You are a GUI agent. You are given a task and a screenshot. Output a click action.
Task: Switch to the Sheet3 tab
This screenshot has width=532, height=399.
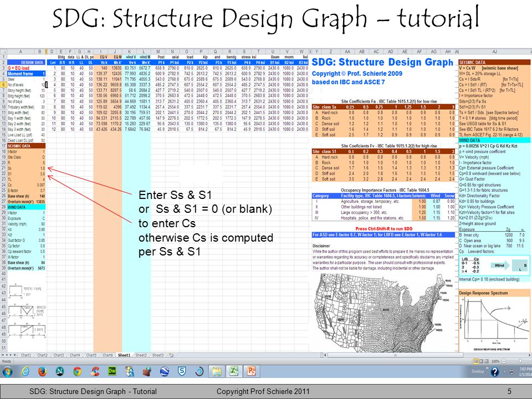pos(158,355)
